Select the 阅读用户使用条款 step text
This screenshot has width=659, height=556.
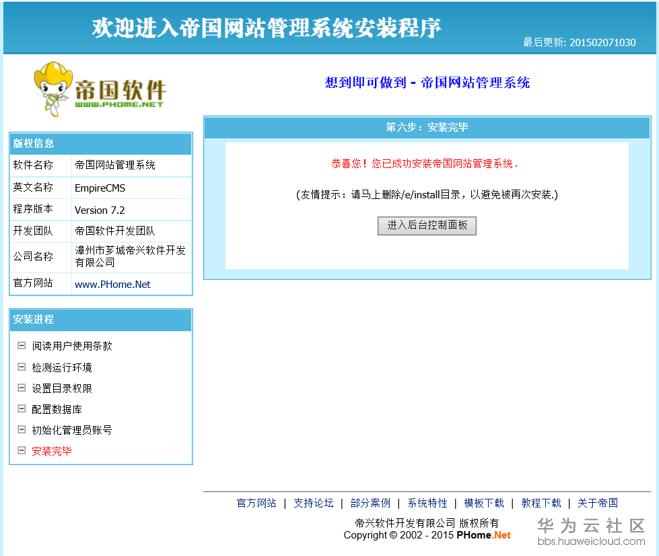point(72,346)
